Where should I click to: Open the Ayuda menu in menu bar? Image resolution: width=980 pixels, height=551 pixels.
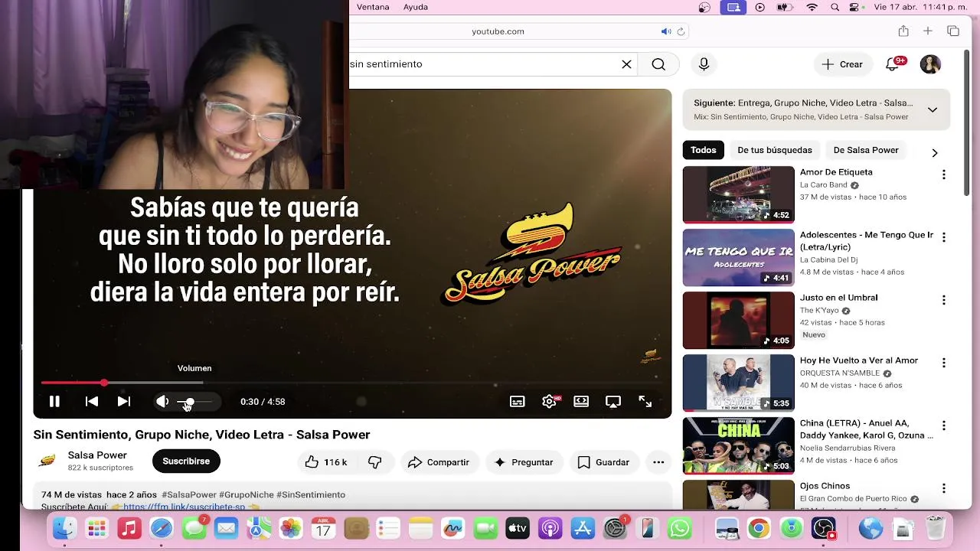tap(416, 7)
